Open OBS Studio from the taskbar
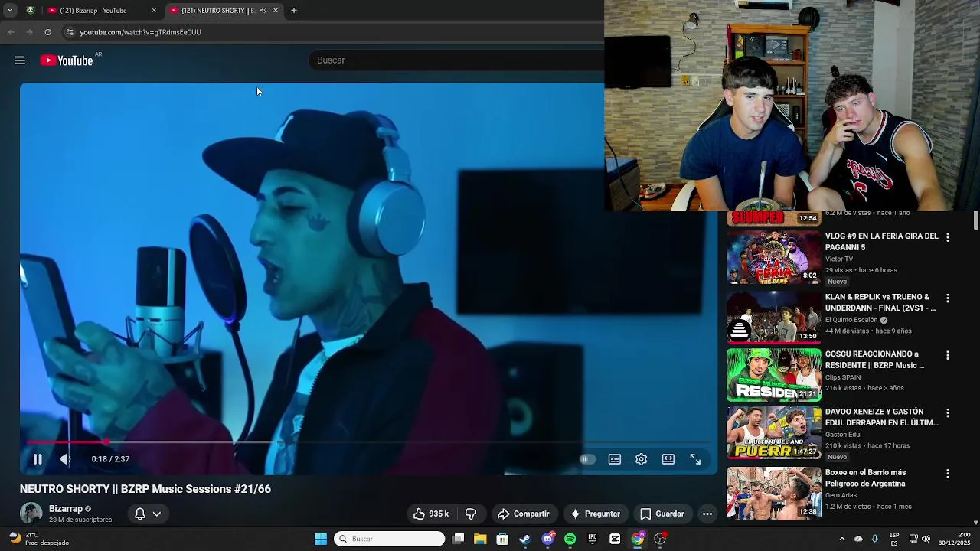This screenshot has height=551, width=980. pyautogui.click(x=660, y=539)
